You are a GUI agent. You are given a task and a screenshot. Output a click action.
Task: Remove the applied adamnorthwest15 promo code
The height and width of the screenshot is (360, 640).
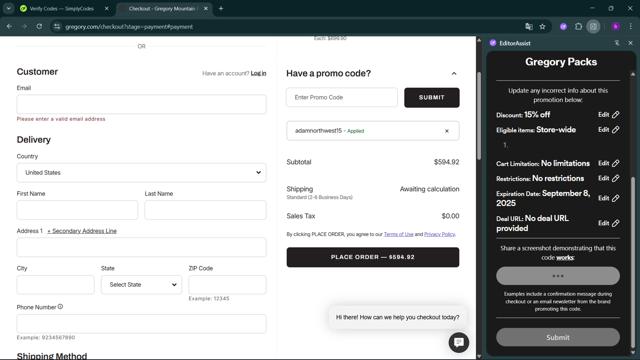click(447, 131)
